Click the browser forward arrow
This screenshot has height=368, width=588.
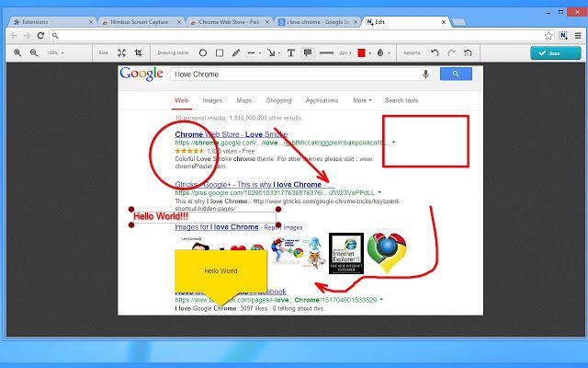[x=27, y=36]
